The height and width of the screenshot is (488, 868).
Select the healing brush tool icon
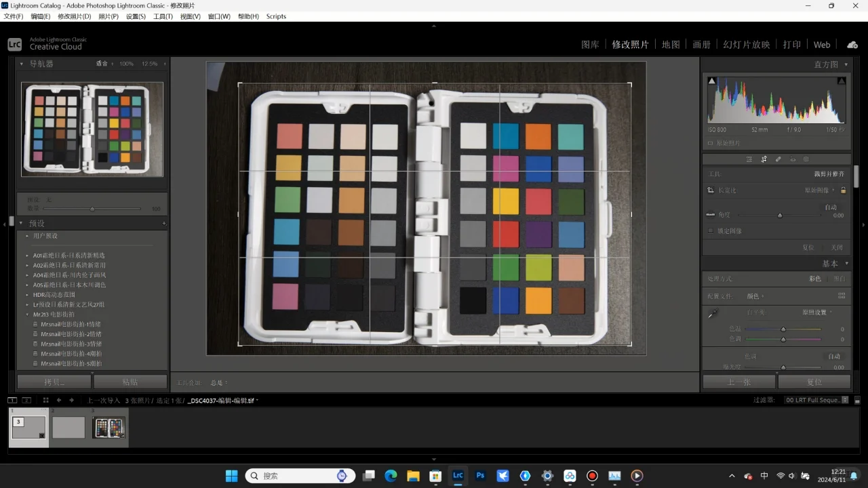tap(778, 159)
